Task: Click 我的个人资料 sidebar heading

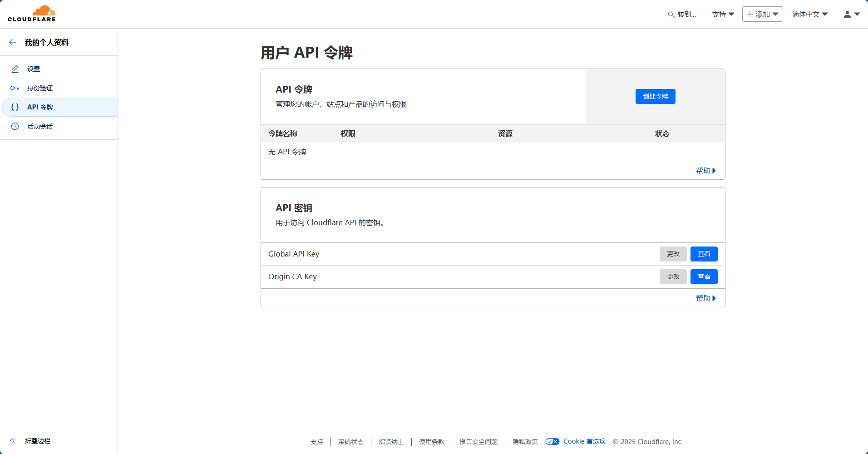Action: [x=47, y=42]
